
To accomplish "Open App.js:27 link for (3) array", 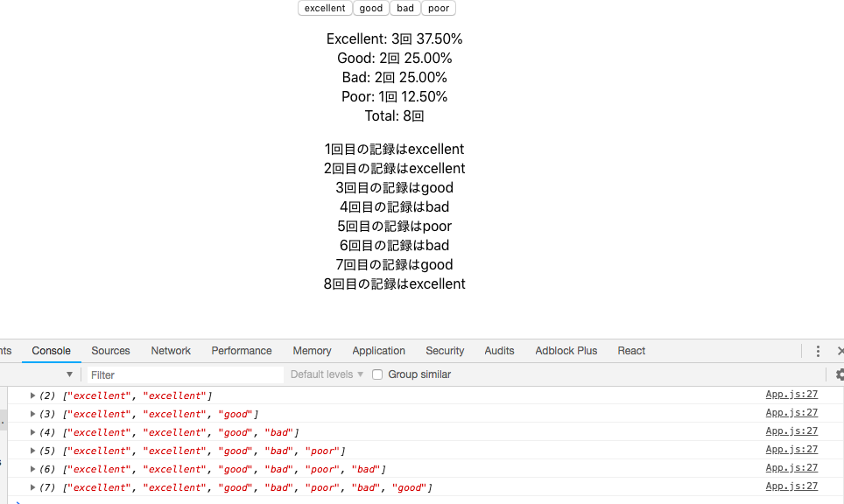I will pyautogui.click(x=791, y=412).
